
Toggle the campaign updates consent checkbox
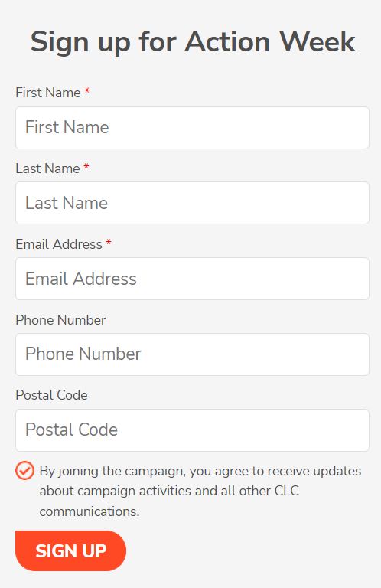(24, 470)
